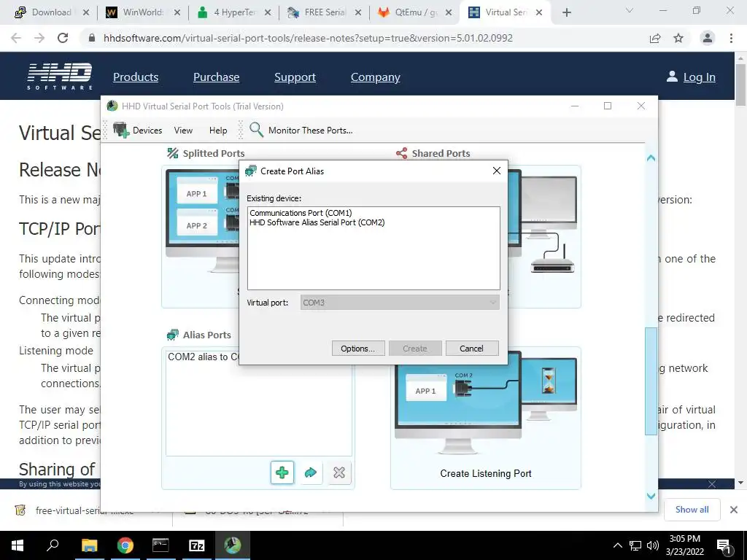Viewport: 747px width, 560px height.
Task: Click the taskbar search icon
Action: (x=53, y=545)
